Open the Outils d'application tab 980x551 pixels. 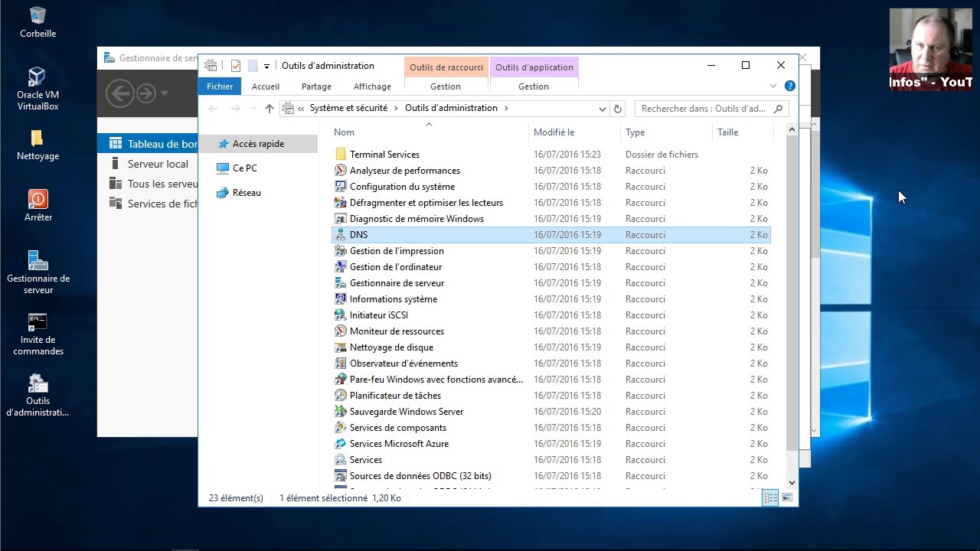tap(534, 67)
